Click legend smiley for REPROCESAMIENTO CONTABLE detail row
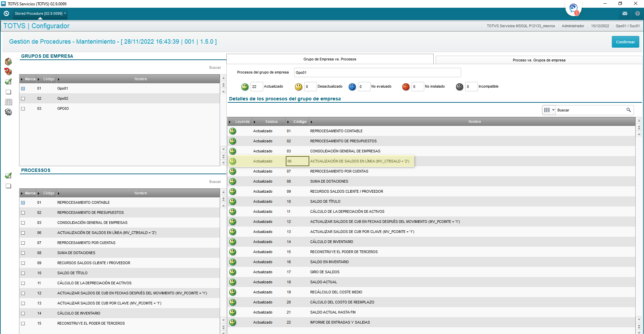 [233, 131]
